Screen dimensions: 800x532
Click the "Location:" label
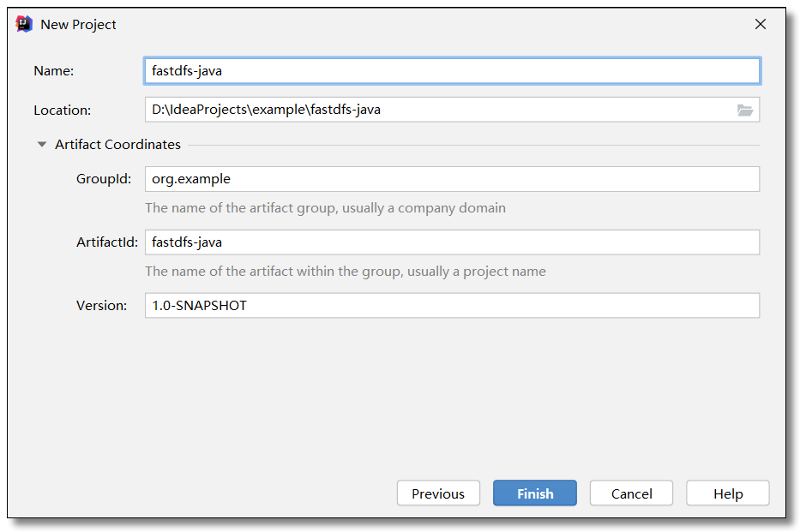tap(62, 111)
